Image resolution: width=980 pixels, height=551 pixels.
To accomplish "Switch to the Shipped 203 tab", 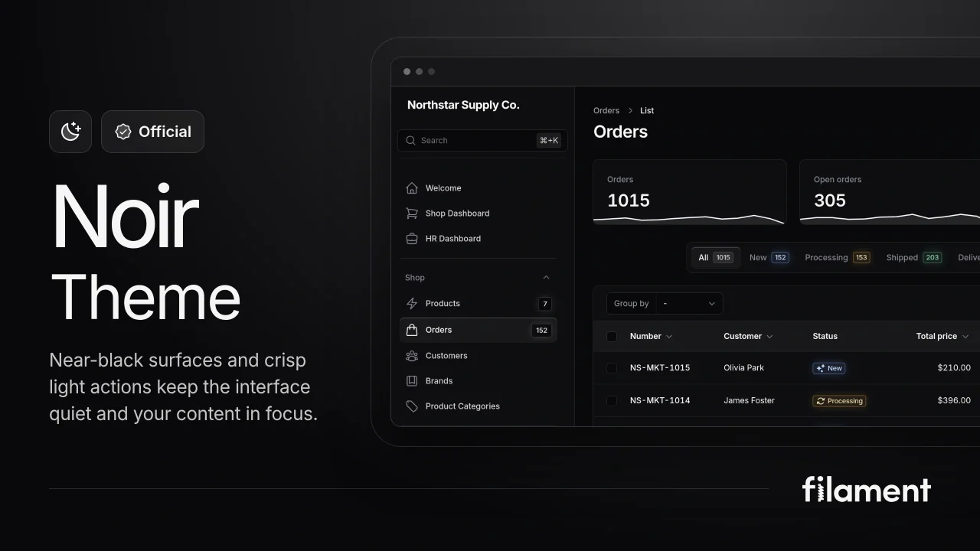I will 913,258.
